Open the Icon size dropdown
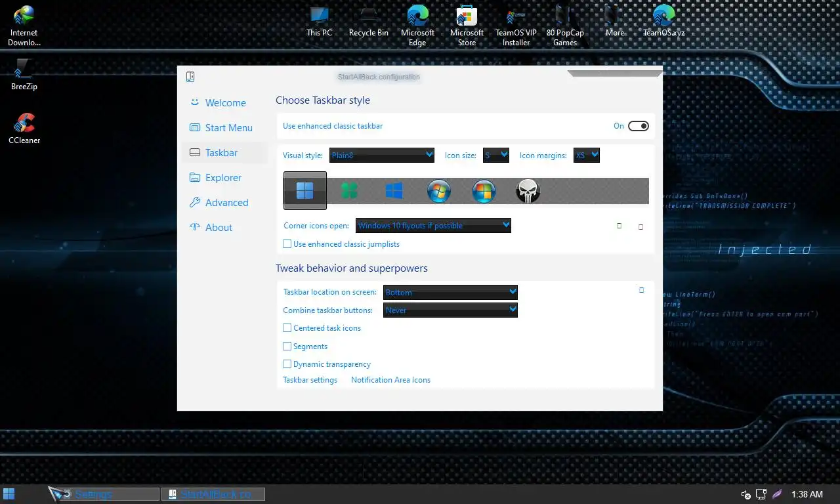The image size is (840, 504). [496, 156]
